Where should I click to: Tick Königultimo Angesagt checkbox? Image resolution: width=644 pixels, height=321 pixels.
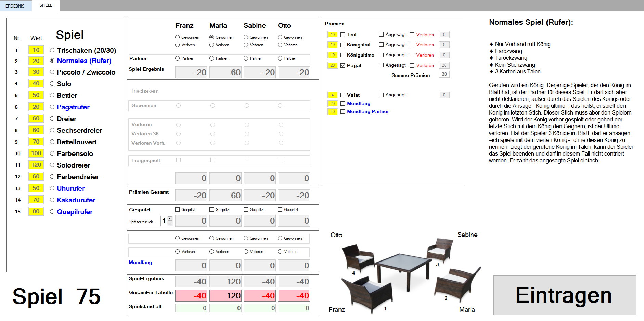[381, 55]
